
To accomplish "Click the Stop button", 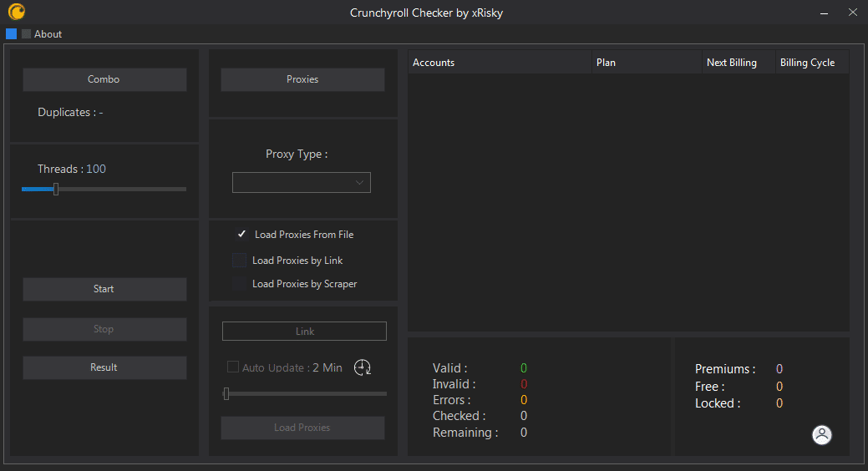I will (x=104, y=329).
